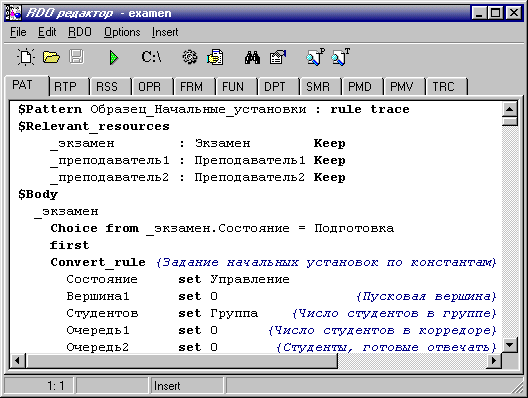Click the horizontal scrollbar right arrow
Viewport: 528px width, 398px height.
coord(494,361)
